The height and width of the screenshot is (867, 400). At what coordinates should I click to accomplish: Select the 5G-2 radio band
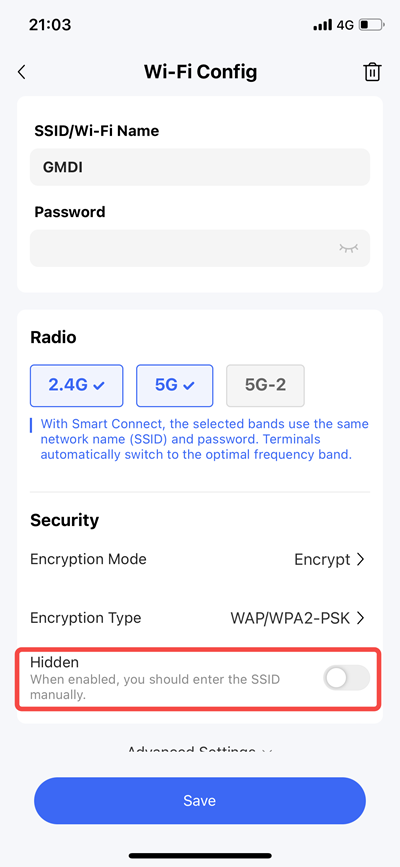[266, 385]
